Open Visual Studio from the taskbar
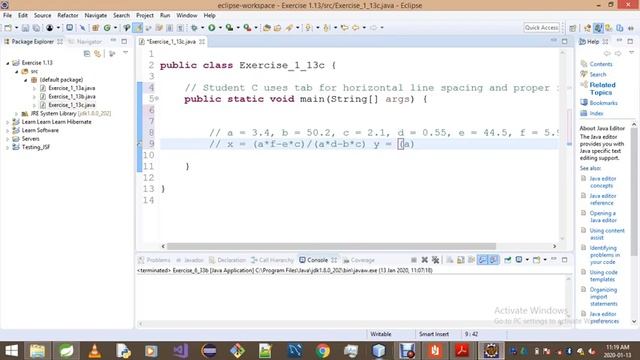 180,351
